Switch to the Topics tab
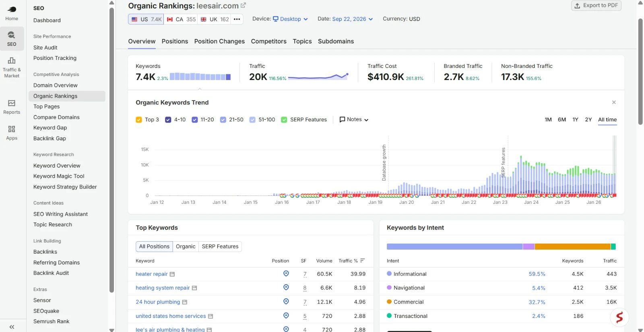Screen dimensions: 644x332 pyautogui.click(x=302, y=41)
